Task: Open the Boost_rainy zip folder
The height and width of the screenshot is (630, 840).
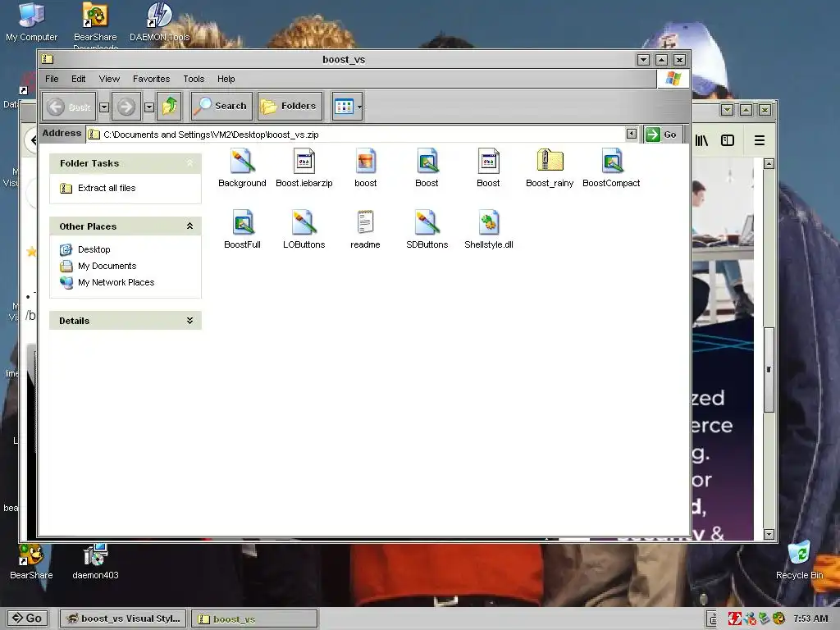Action: 550,168
